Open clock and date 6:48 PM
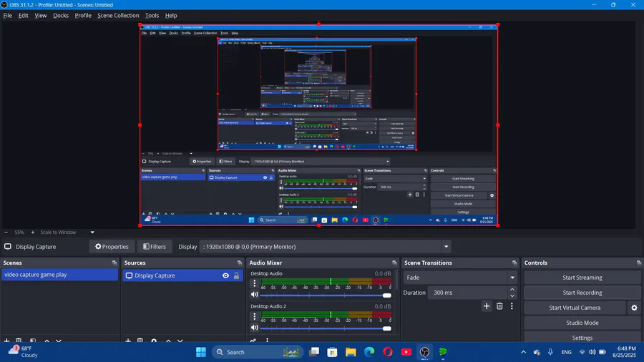Image resolution: width=644 pixels, height=362 pixels. point(624,352)
